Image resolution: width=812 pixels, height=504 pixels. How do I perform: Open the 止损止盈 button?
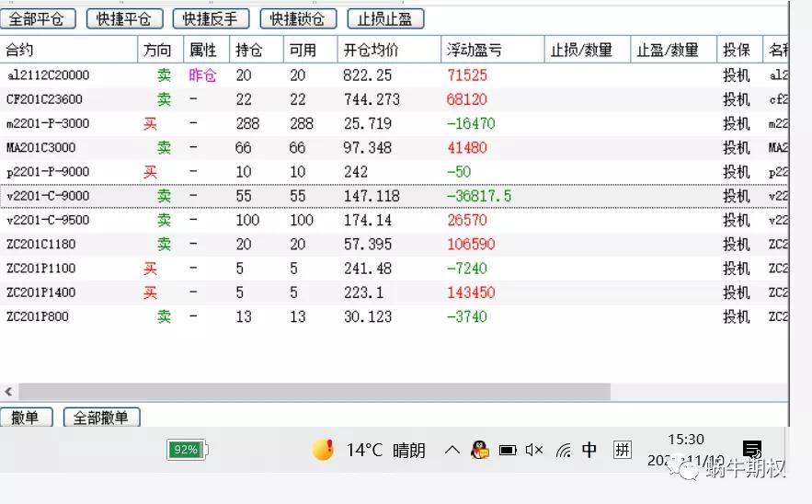tap(385, 18)
